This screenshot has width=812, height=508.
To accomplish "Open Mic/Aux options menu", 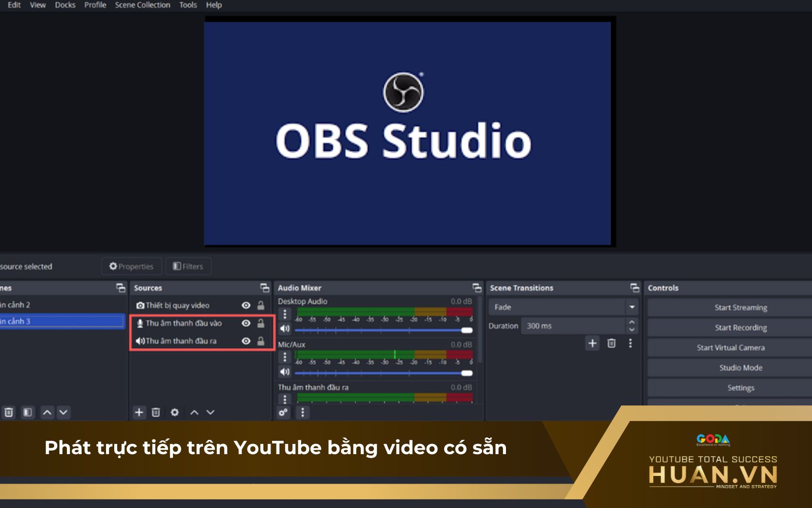I will click(x=285, y=357).
